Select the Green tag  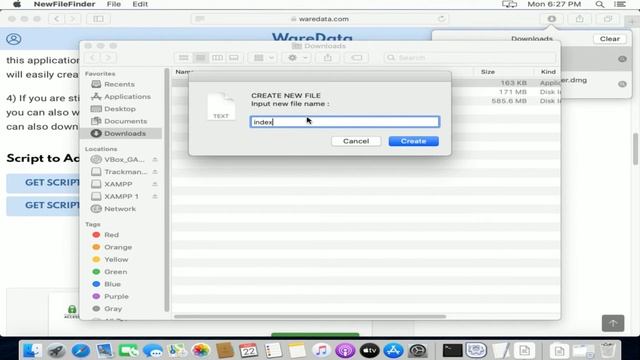pyautogui.click(x=115, y=272)
